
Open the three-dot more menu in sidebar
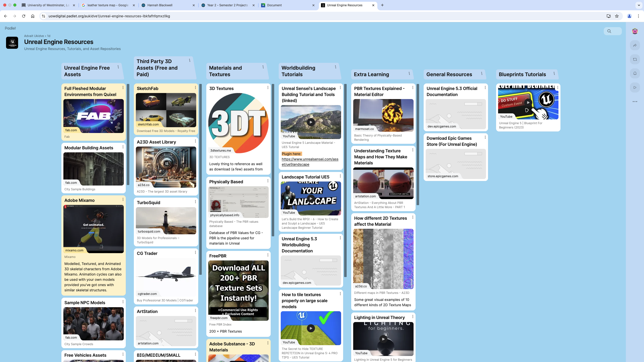pos(635,102)
